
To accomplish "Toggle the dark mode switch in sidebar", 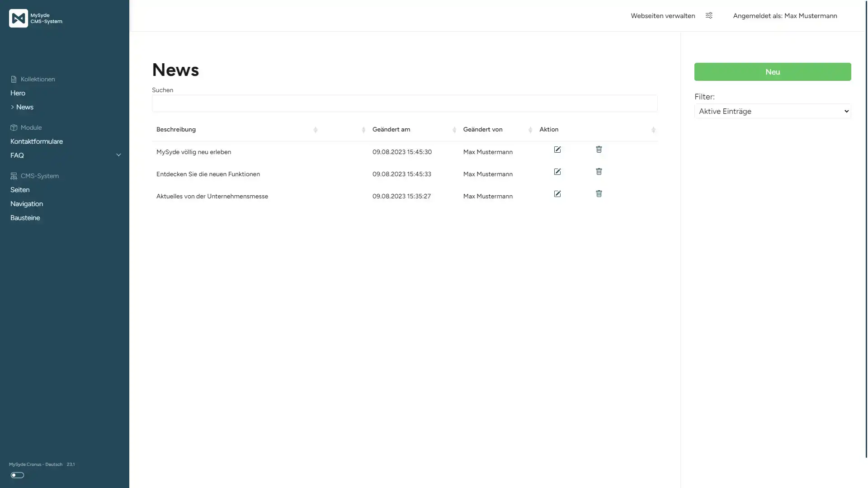I will (17, 475).
